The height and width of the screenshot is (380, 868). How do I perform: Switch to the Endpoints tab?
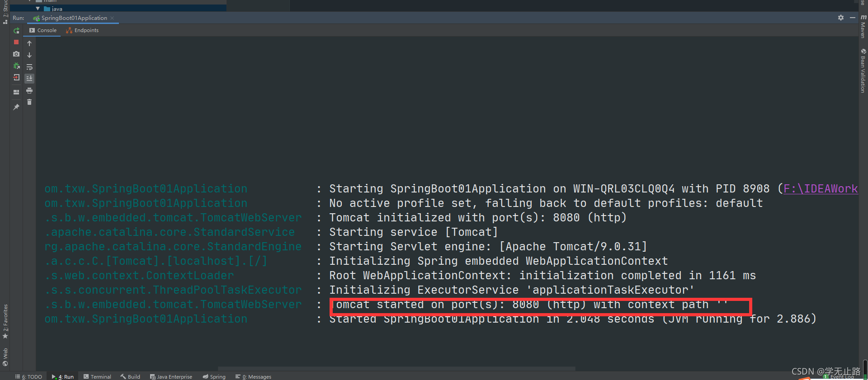(82, 30)
